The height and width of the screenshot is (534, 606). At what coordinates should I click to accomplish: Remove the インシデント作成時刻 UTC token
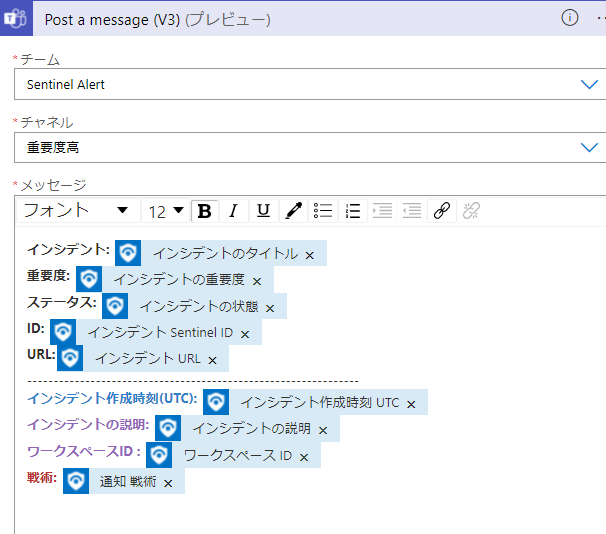pyautogui.click(x=411, y=404)
